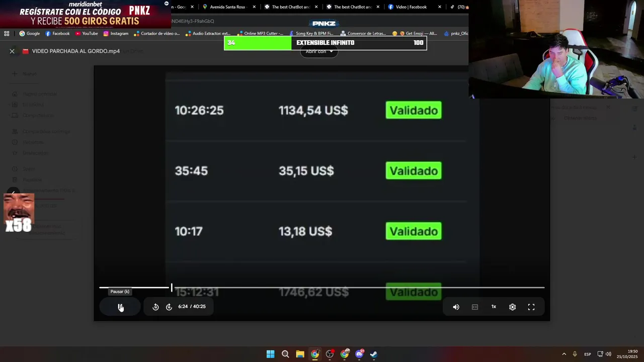Close the VIDEO PARCHADA AL GORDO.mp4 preview

click(12, 51)
